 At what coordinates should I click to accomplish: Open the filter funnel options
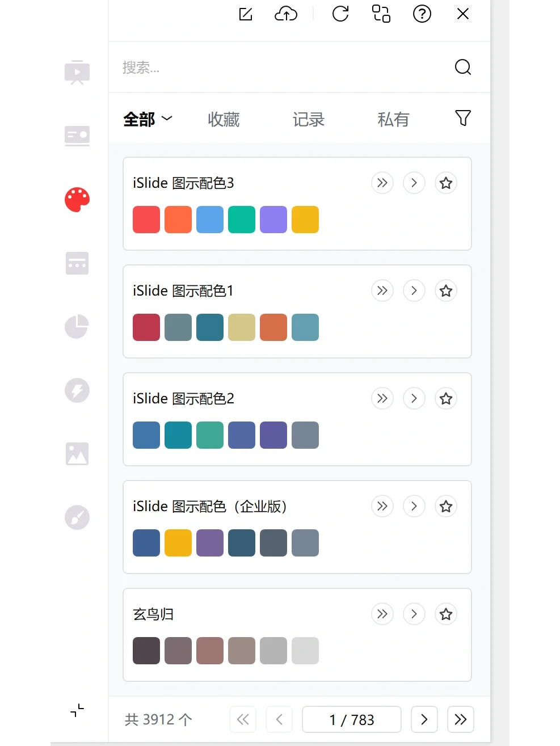pyautogui.click(x=463, y=118)
